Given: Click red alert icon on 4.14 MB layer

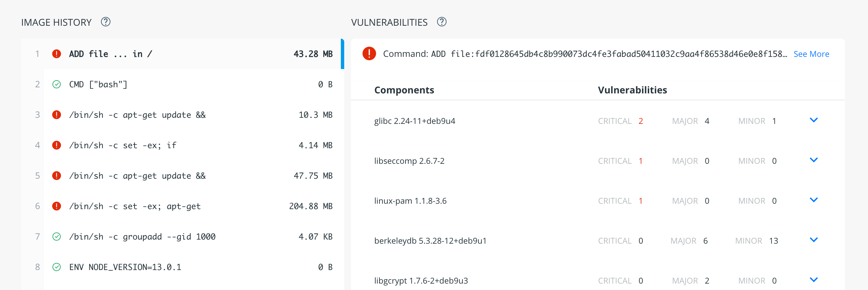Looking at the screenshot, I should 57,145.
